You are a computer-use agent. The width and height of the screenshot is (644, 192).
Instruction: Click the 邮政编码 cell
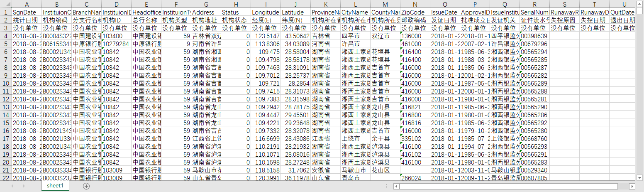415,20
